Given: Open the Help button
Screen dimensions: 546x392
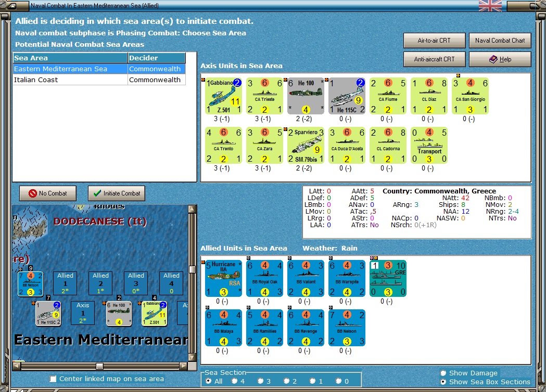Looking at the screenshot, I should (x=500, y=59).
